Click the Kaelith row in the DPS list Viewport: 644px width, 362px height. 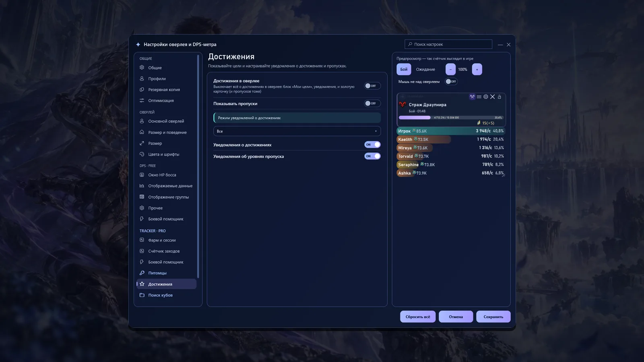[451, 139]
